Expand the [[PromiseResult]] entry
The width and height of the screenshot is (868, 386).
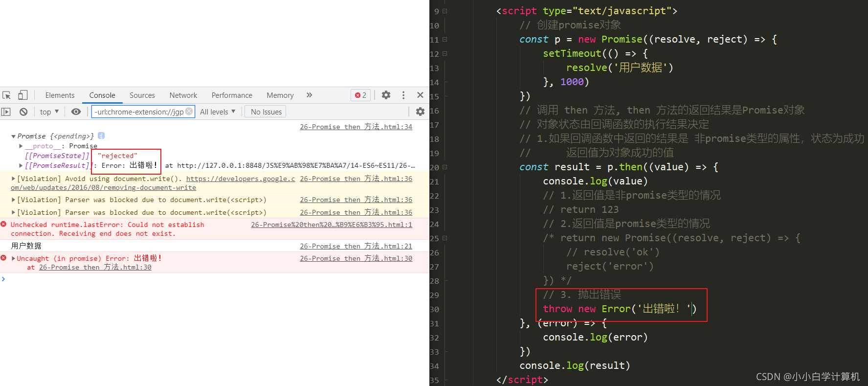point(21,165)
